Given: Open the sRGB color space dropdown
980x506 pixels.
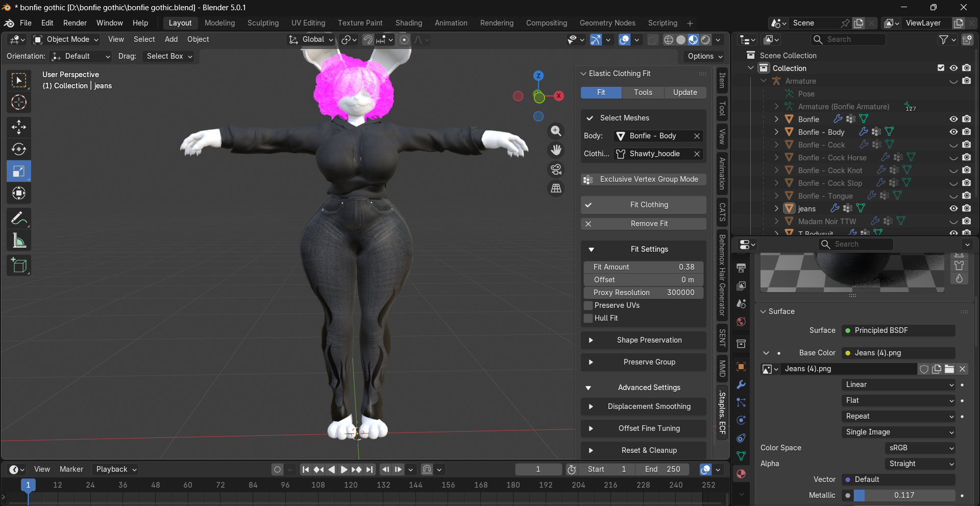Looking at the screenshot, I should coord(920,448).
